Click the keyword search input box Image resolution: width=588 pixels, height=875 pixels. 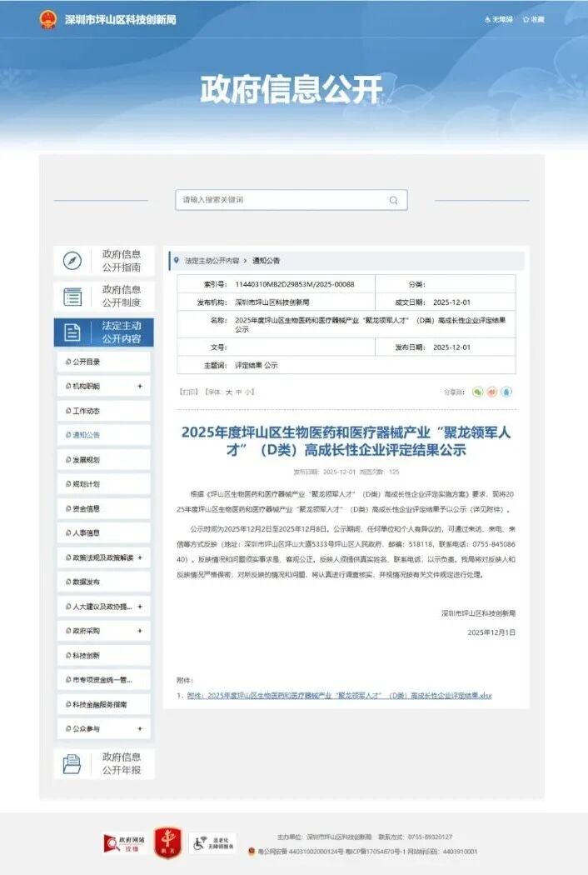tap(279, 200)
